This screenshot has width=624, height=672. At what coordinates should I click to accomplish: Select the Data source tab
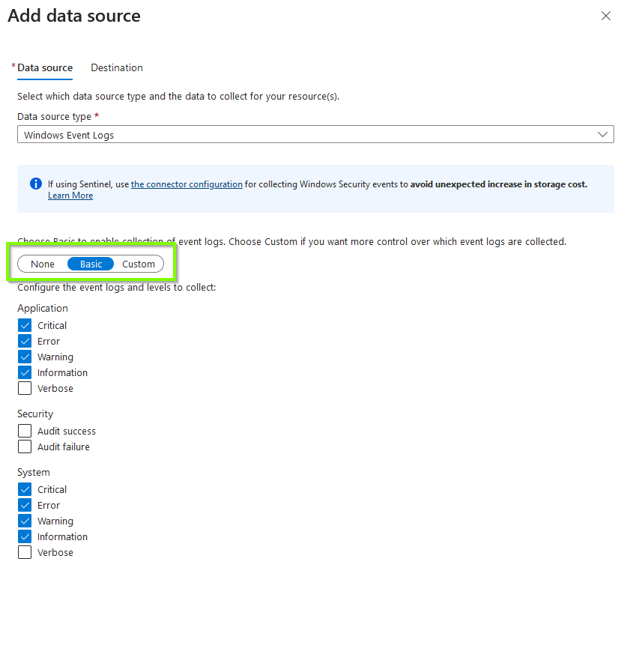[44, 67]
